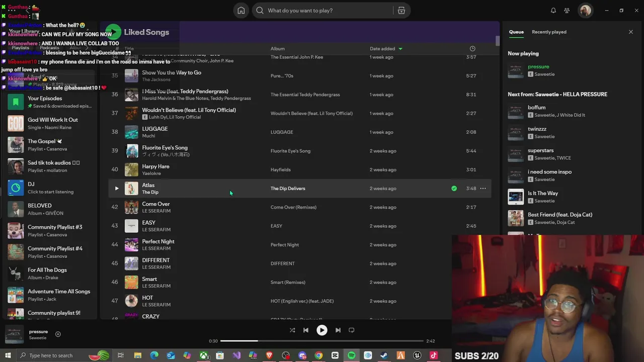Add pressure to Liked Songs

pyautogui.click(x=58, y=334)
